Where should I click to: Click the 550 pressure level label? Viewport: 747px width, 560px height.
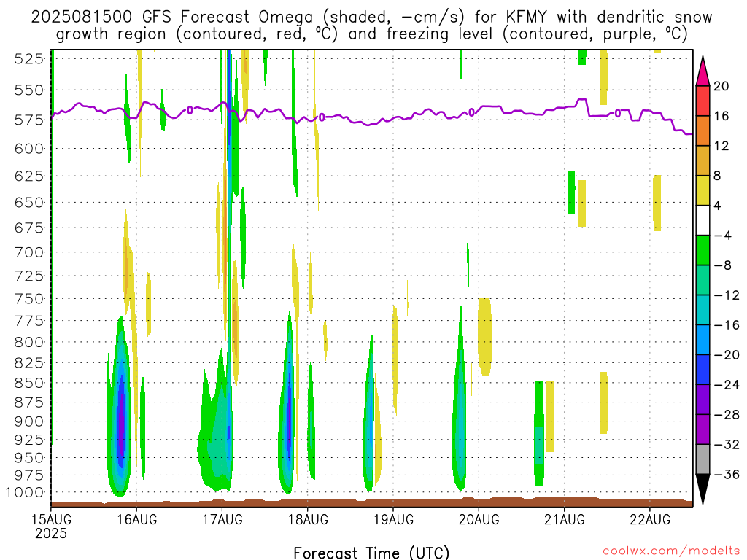[29, 90]
